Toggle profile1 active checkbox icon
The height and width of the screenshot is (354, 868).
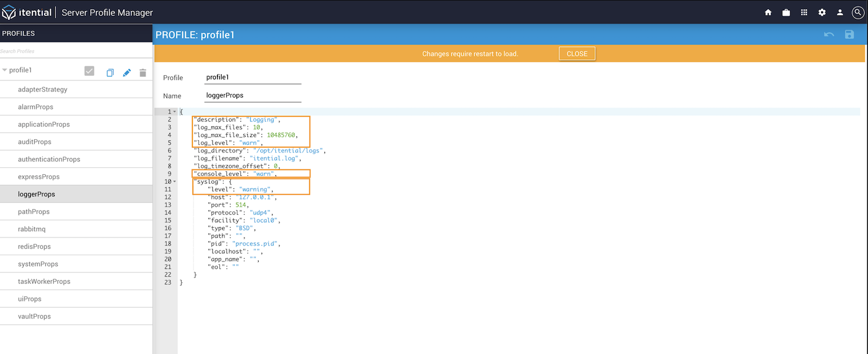pyautogui.click(x=89, y=71)
